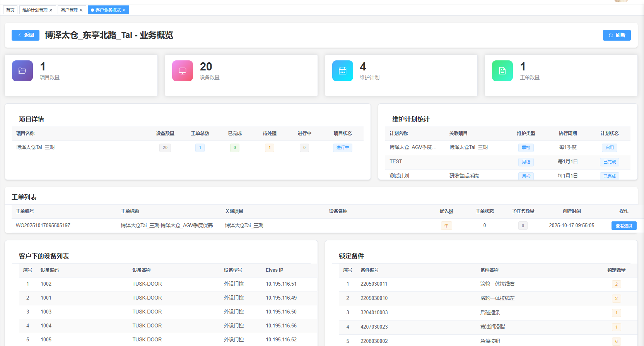Click the 刷新 refresh button
The width and height of the screenshot is (644, 346).
pos(617,35)
